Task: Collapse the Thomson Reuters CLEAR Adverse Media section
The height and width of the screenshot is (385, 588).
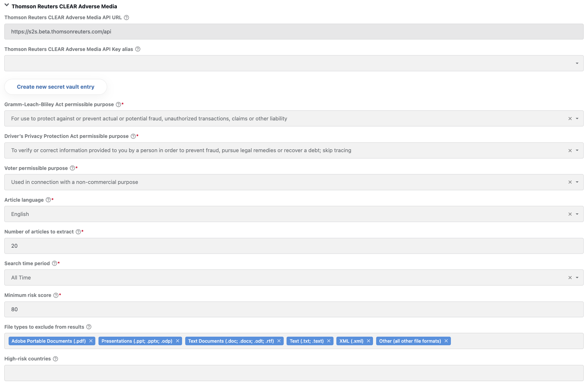Action: click(7, 5)
